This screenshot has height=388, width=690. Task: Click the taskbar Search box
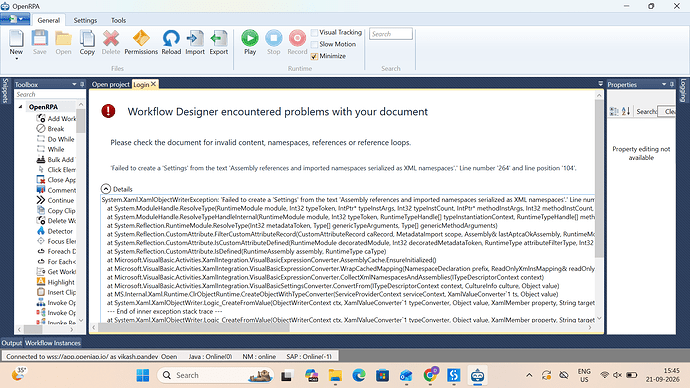[x=216, y=375]
